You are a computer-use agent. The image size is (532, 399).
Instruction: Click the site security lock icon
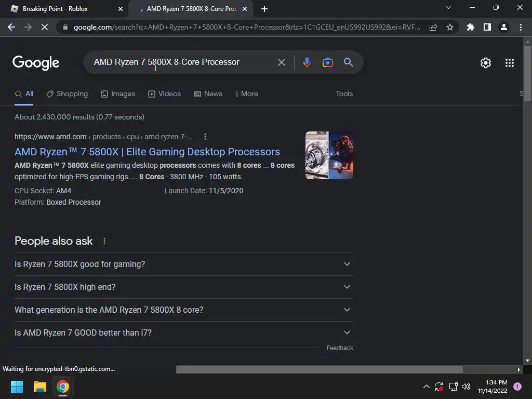[65, 27]
